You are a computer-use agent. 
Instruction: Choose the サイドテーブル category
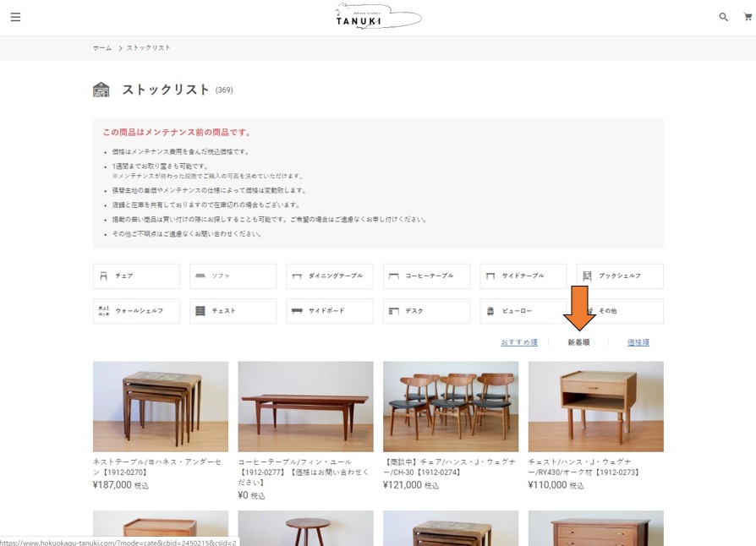tap(523, 276)
